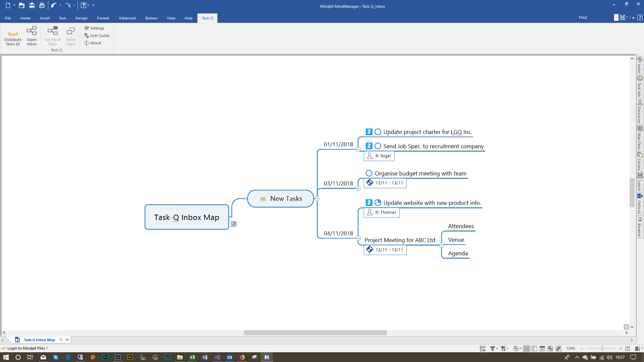Click Login to Mindjet Files
The height and width of the screenshot is (362, 644).
click(26, 348)
